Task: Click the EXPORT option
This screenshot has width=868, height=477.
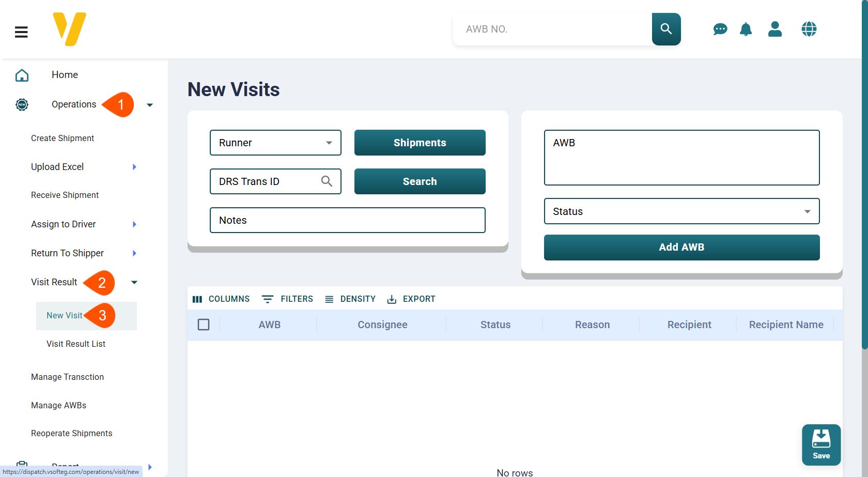Action: tap(411, 299)
